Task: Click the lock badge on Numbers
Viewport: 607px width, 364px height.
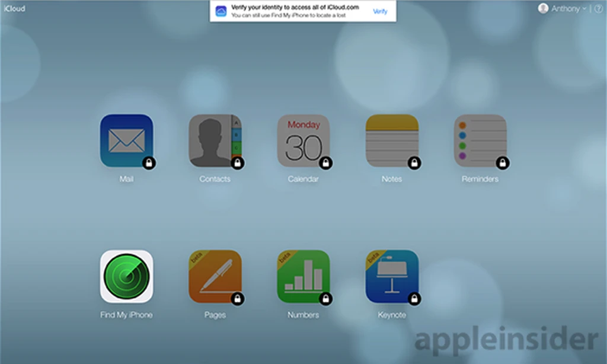Action: (325, 299)
